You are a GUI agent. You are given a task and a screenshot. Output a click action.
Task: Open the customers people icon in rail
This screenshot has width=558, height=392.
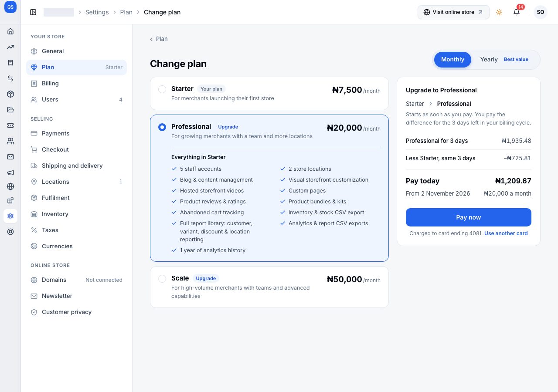click(10, 141)
